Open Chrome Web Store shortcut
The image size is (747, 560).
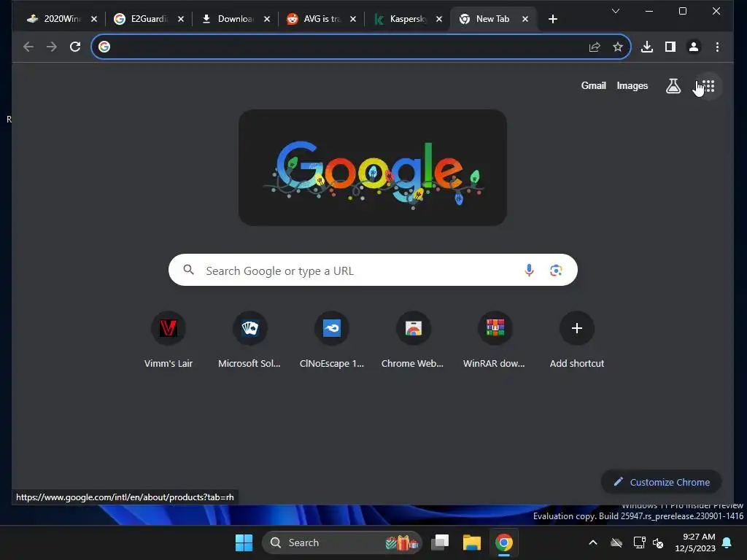(413, 340)
